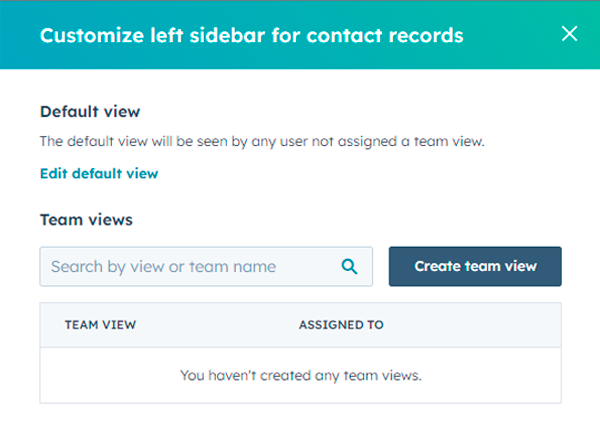Edit the default sidebar view via teal link
Image resolution: width=600 pixels, height=446 pixels.
pos(99,173)
